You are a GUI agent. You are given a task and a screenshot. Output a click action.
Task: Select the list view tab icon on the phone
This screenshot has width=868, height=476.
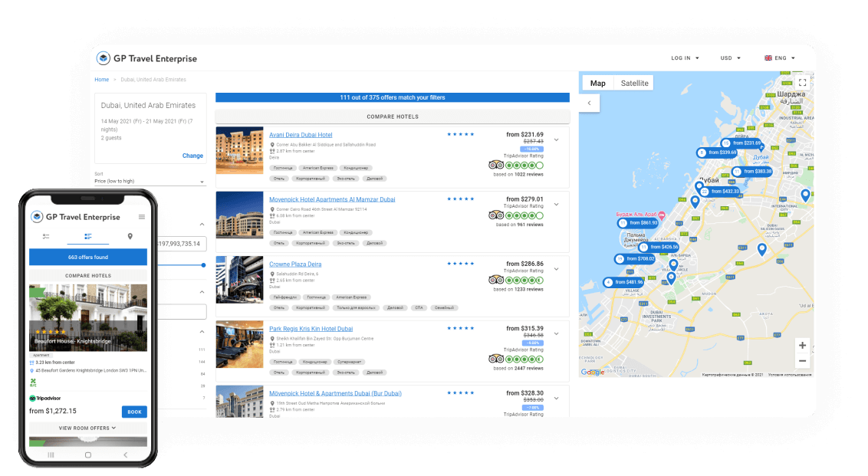(x=88, y=236)
